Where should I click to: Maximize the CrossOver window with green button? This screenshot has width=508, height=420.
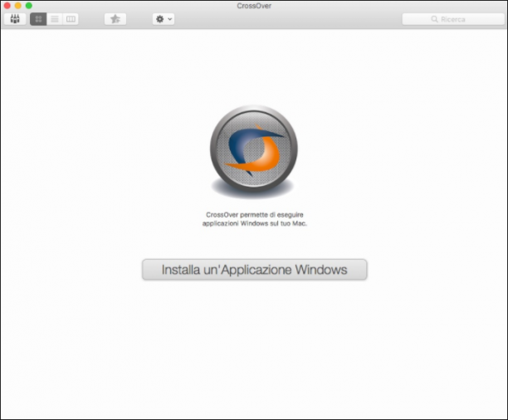[x=29, y=6]
